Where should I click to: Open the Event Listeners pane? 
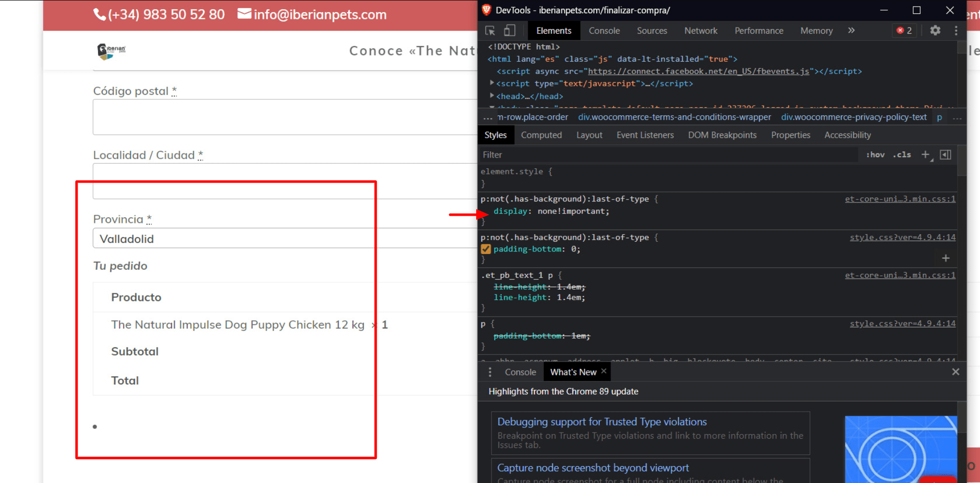tap(645, 135)
